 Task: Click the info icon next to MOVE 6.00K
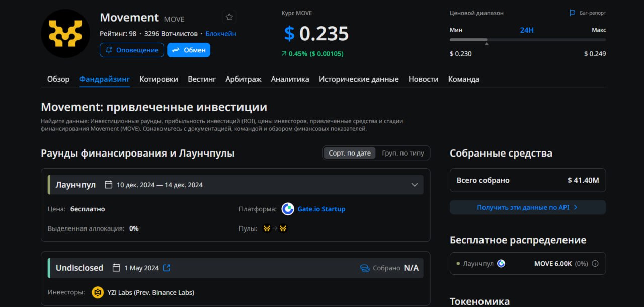tap(595, 263)
